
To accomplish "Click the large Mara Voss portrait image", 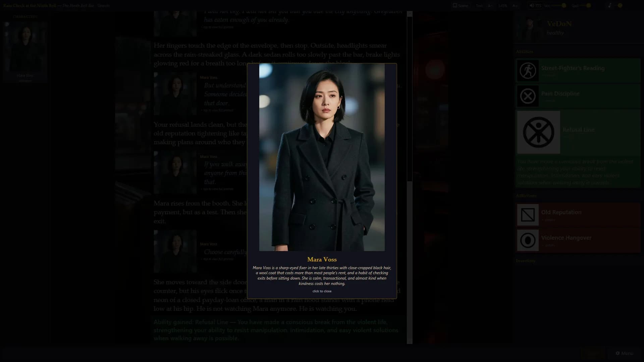I will pos(322,157).
